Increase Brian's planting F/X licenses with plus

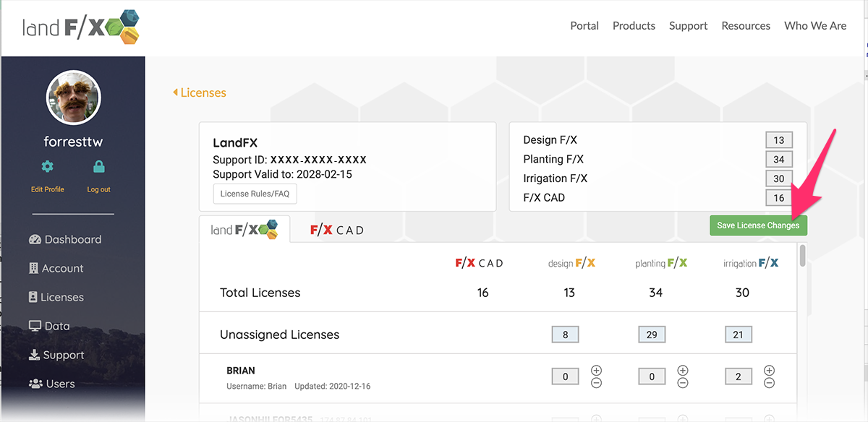point(683,370)
